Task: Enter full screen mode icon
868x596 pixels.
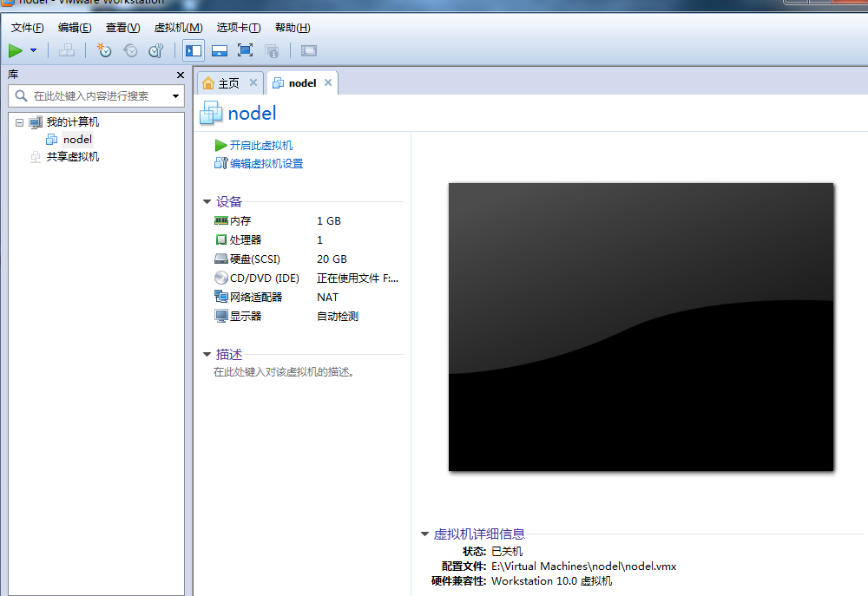Action: point(246,51)
